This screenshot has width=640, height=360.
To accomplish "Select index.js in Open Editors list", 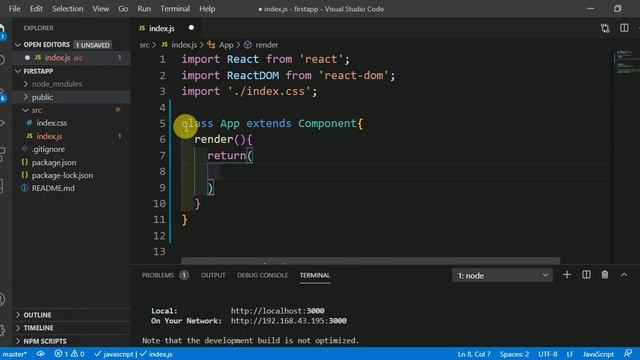I will (71, 58).
